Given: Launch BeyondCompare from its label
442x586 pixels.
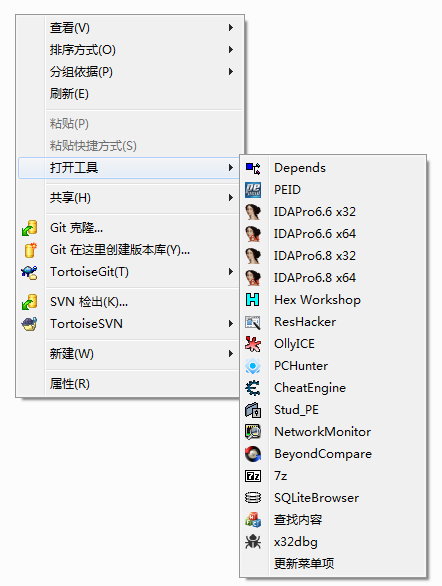Looking at the screenshot, I should pos(323,454).
